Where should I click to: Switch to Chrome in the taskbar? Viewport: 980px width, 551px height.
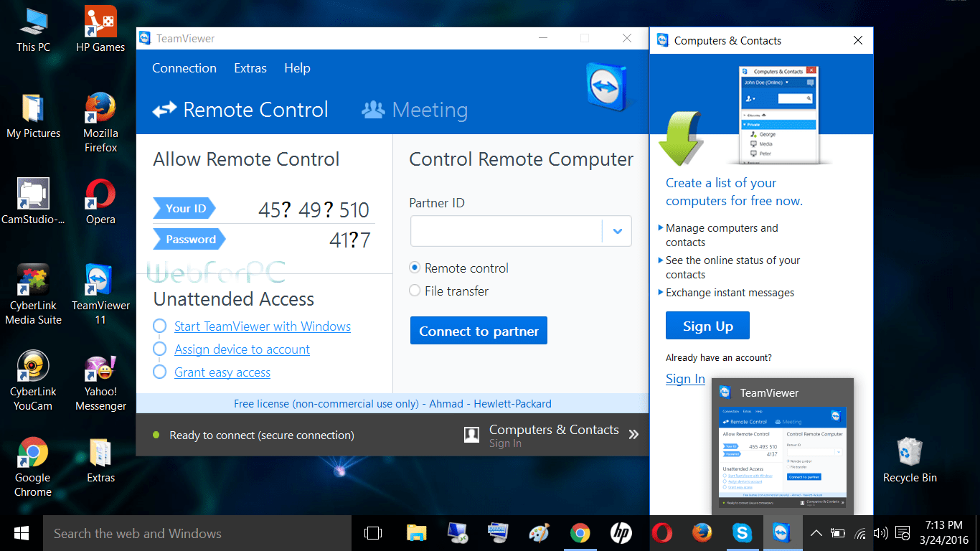pyautogui.click(x=580, y=533)
